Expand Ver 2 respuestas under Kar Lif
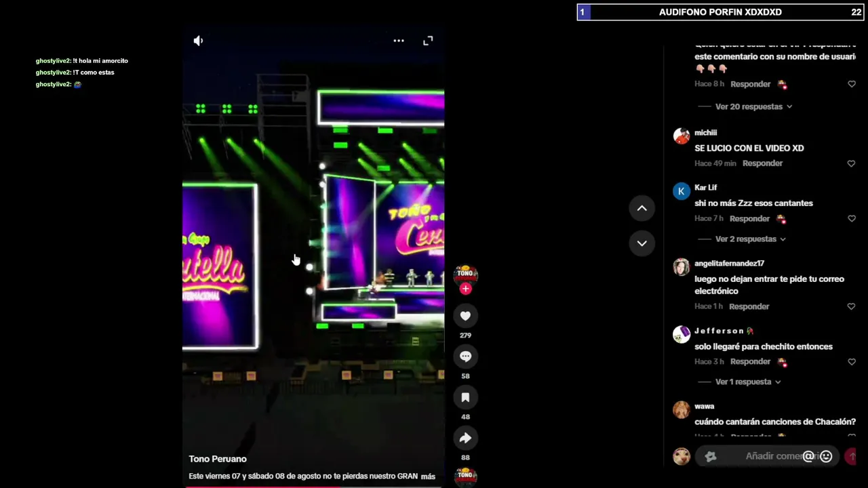Image resolution: width=868 pixels, height=488 pixels. 750,239
